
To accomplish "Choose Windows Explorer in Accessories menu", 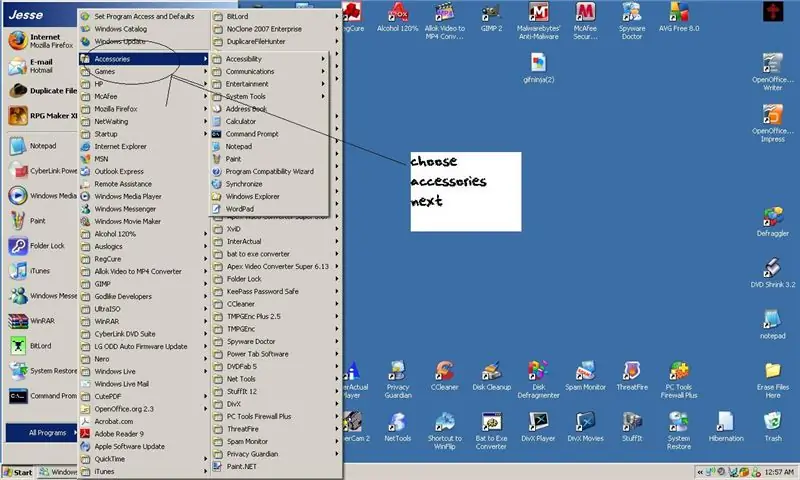I will click(269, 196).
